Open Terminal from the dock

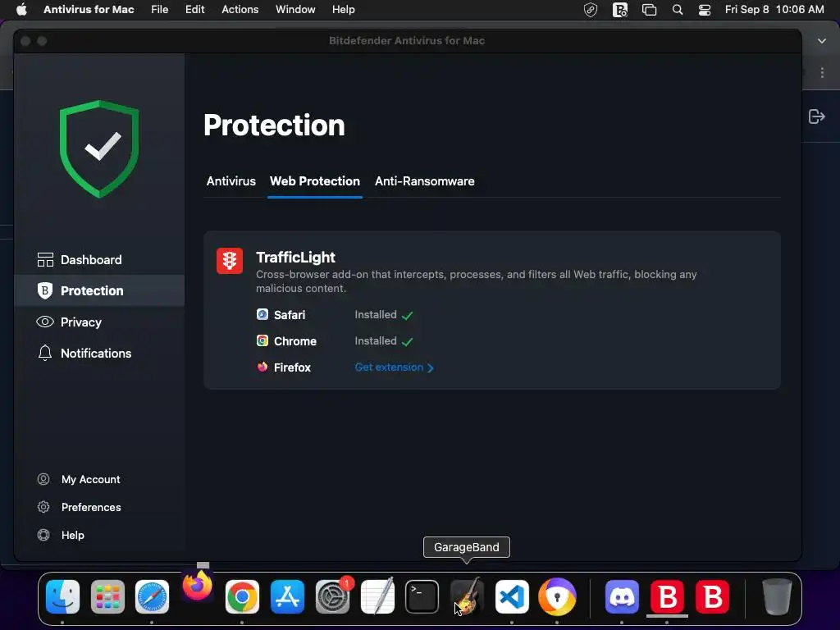pyautogui.click(x=422, y=596)
